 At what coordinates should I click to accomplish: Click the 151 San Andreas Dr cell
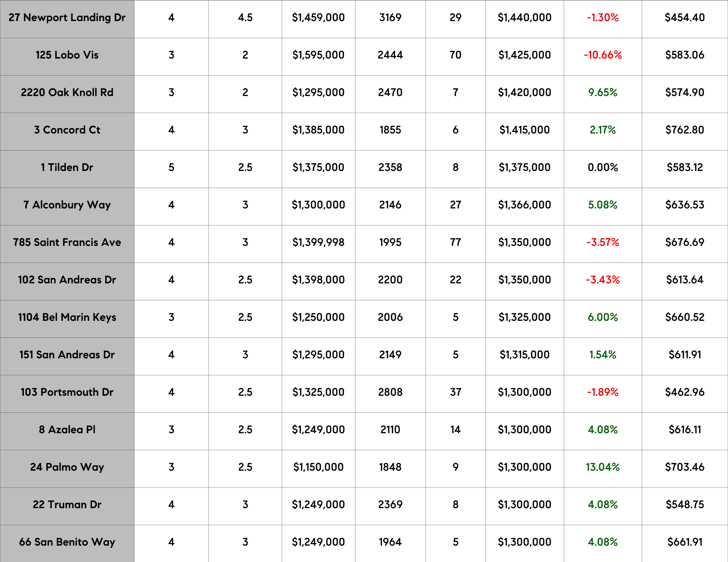[x=67, y=355]
